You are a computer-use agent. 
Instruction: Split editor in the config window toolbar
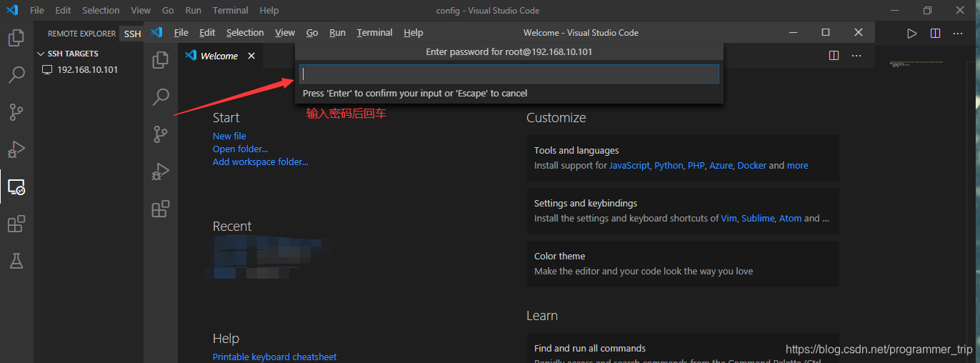[x=935, y=34]
